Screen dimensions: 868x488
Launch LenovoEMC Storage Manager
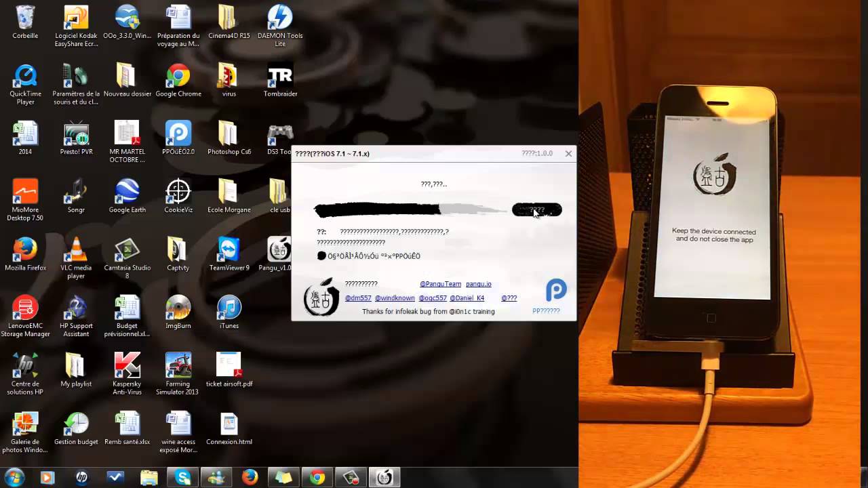click(x=25, y=317)
